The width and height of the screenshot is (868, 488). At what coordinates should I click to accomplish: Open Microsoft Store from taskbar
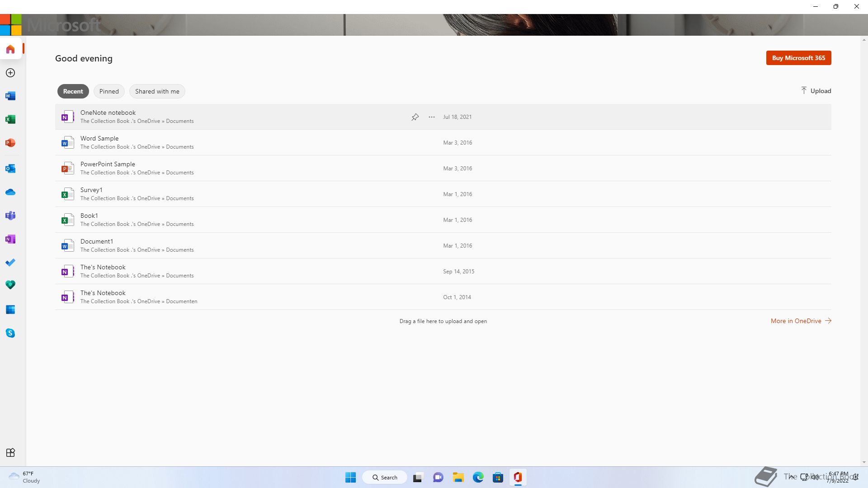click(498, 477)
